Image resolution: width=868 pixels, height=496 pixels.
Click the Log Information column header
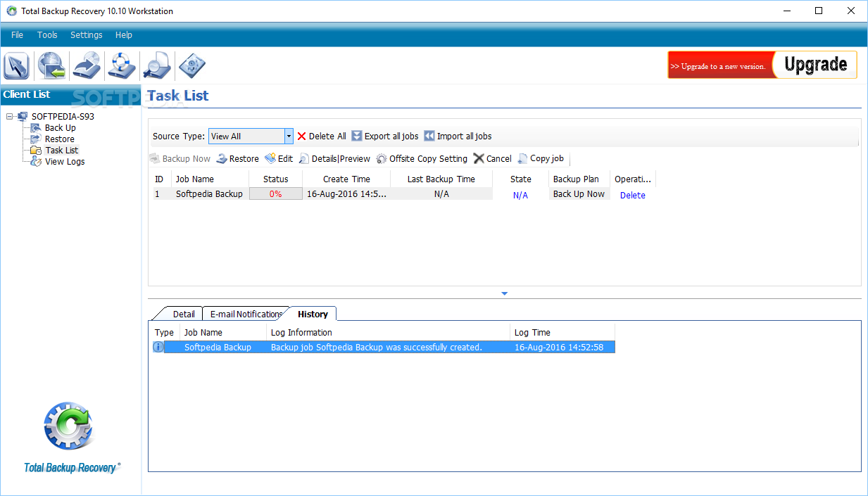pyautogui.click(x=389, y=332)
